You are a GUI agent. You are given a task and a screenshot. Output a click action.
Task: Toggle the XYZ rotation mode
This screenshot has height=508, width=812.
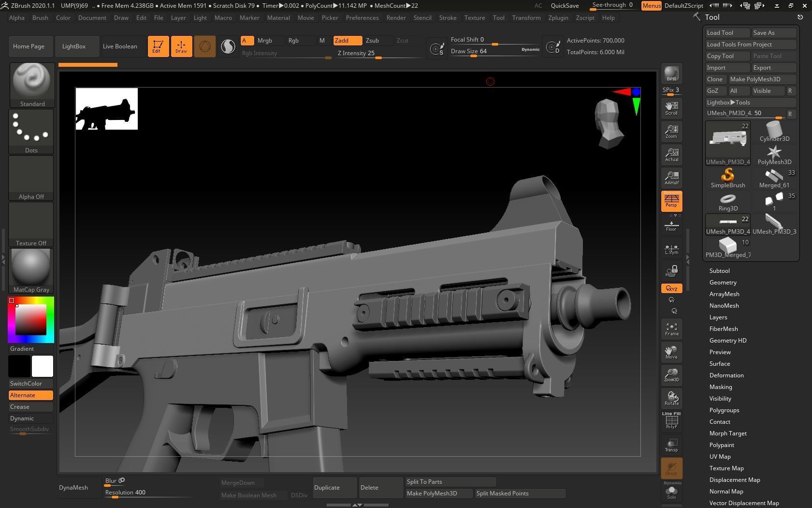tap(671, 288)
